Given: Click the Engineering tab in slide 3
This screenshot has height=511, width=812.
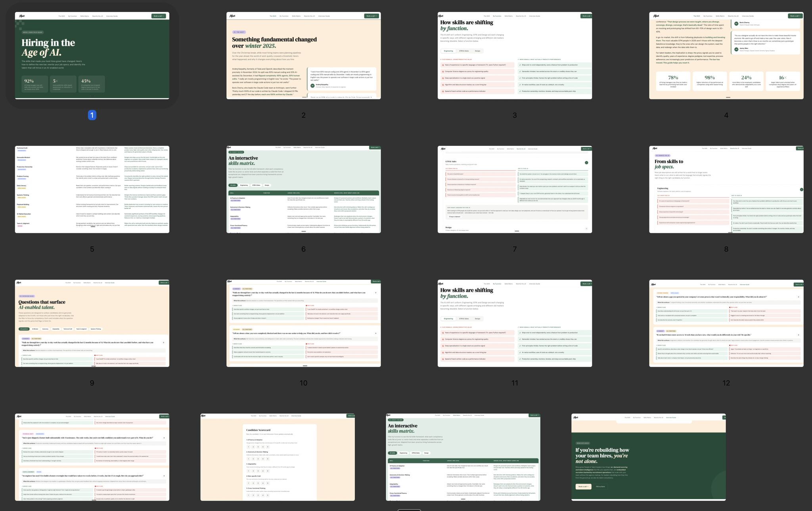Looking at the screenshot, I should (x=448, y=51).
